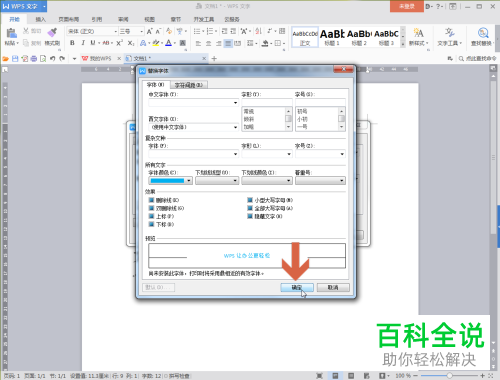Expand the Western font dropdown (西文字体)

[x=235, y=127]
